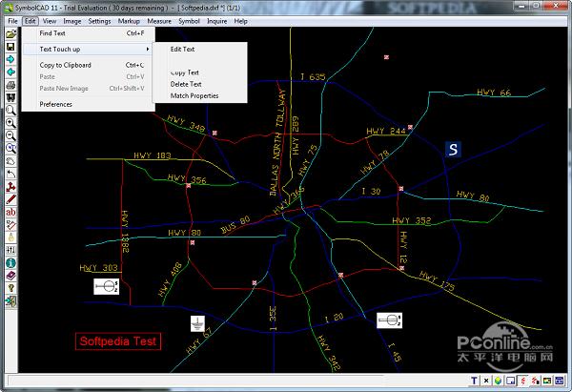Close the open Edit menu
The width and height of the screenshot is (572, 392).
coord(31,21)
